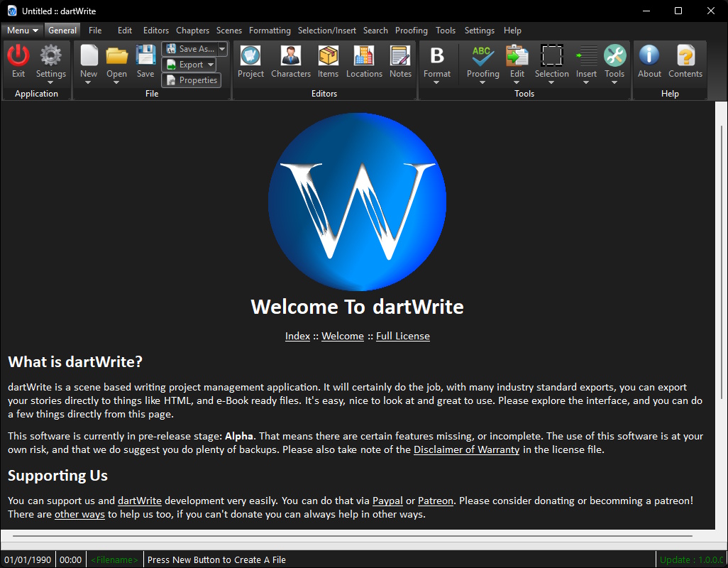The image size is (728, 568).
Task: Click the Save floppy disk icon
Action: click(145, 56)
